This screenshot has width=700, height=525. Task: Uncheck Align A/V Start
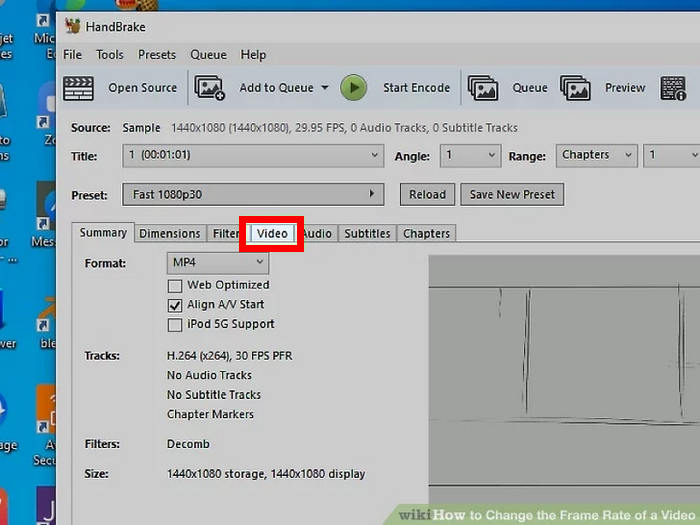175,305
